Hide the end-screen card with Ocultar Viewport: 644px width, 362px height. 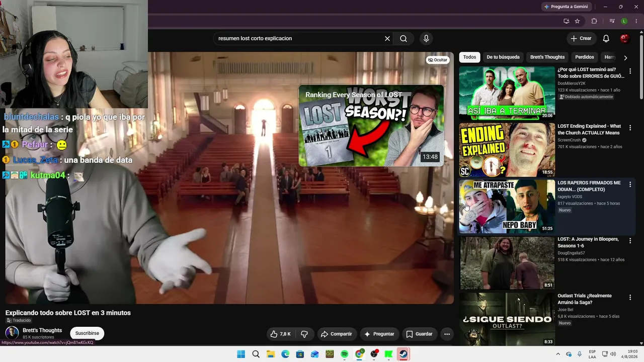click(x=437, y=60)
